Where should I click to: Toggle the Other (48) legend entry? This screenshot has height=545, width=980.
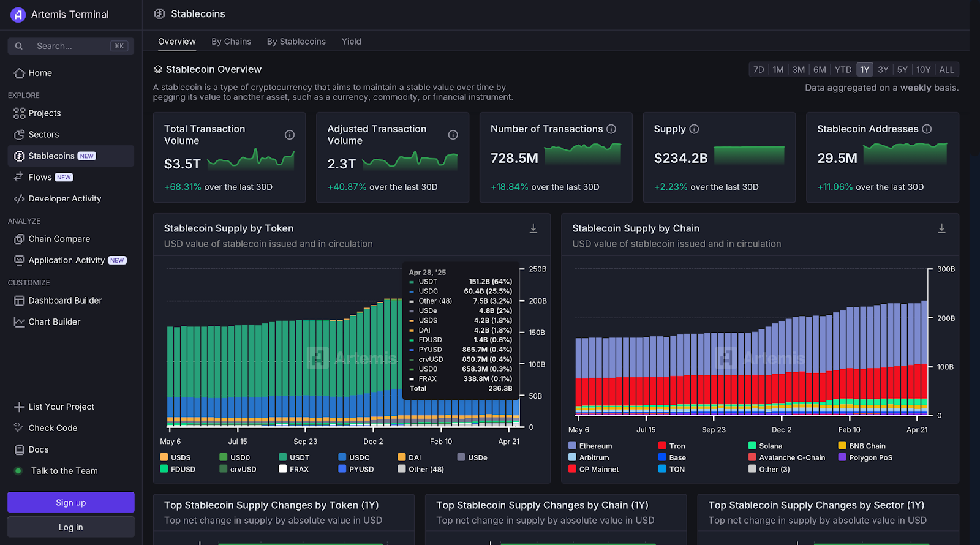421,470
